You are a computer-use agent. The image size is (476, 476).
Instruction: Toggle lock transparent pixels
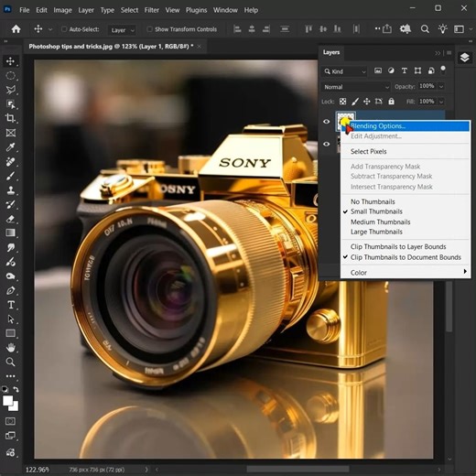coord(343,102)
